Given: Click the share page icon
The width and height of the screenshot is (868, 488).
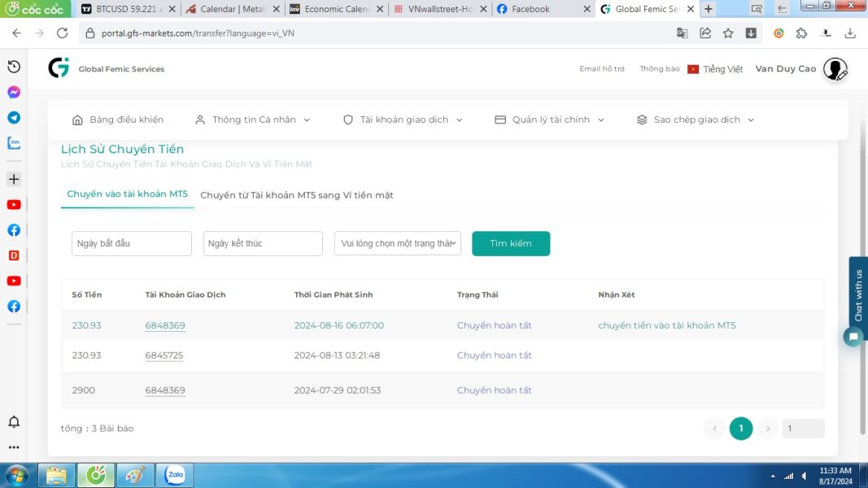Looking at the screenshot, I should 705,33.
